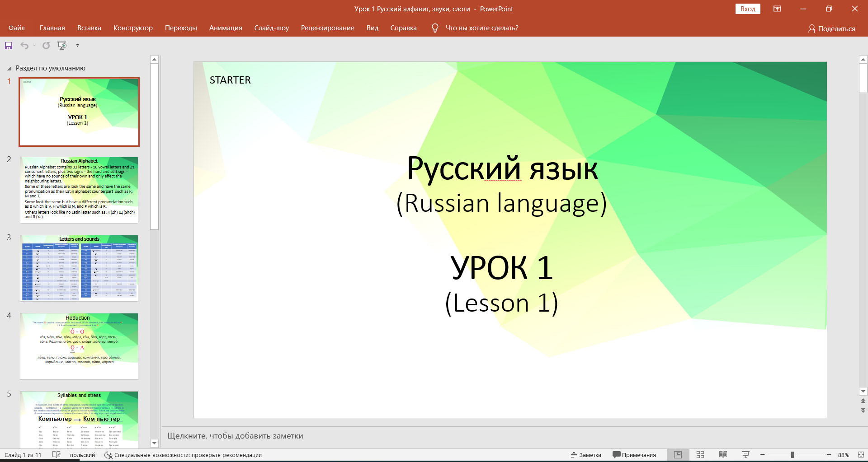Open Reading view from status bar
The width and height of the screenshot is (868, 462).
click(x=723, y=455)
